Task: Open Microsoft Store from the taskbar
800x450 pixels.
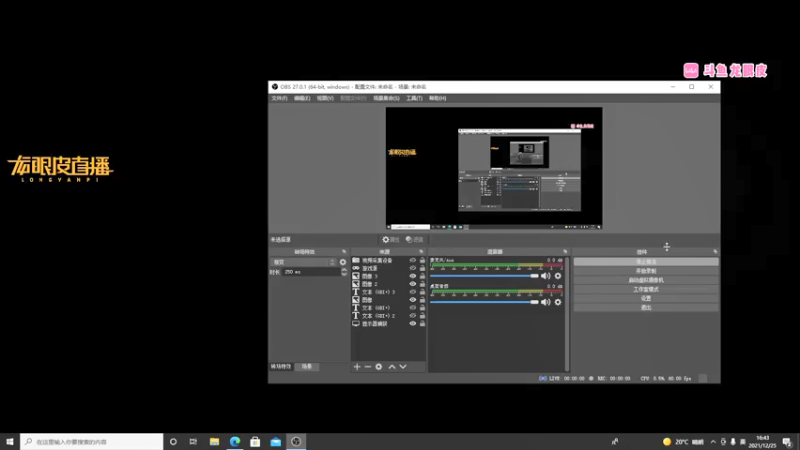Action: (255, 442)
